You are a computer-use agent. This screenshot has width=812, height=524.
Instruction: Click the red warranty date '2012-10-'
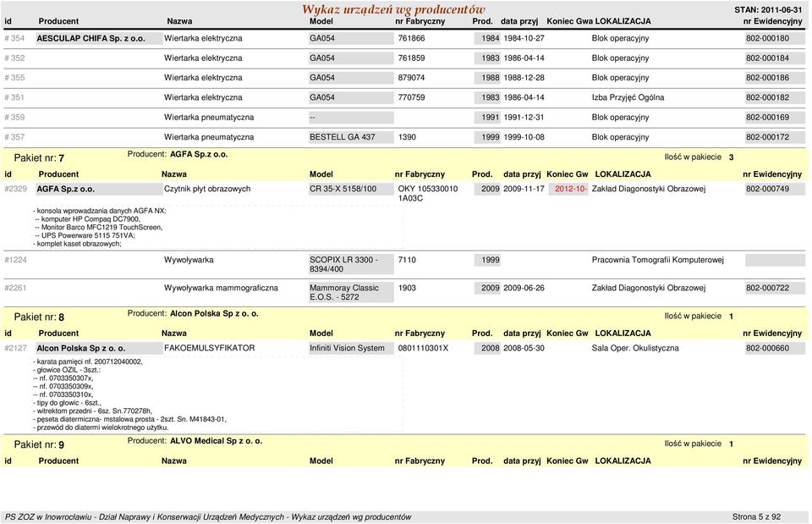coord(571,189)
